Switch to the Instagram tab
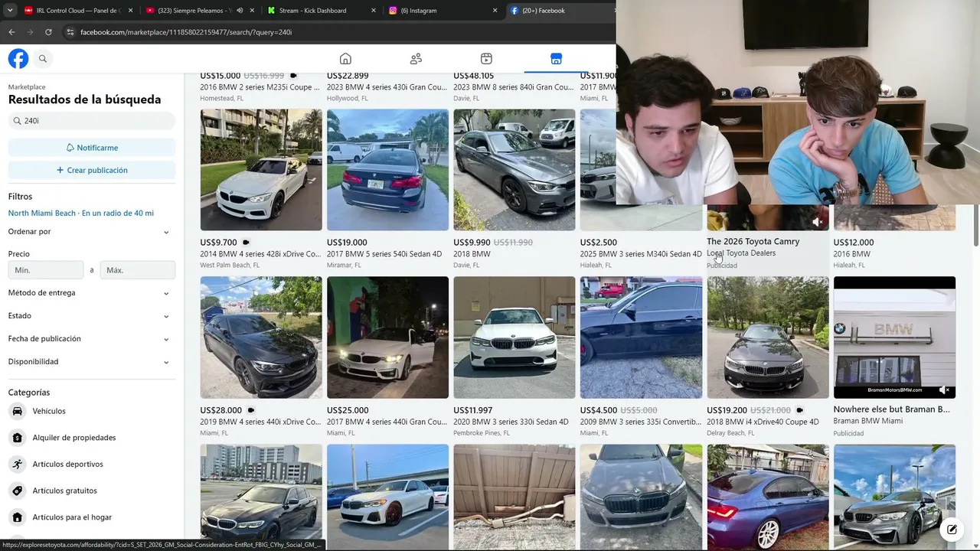 point(443,11)
